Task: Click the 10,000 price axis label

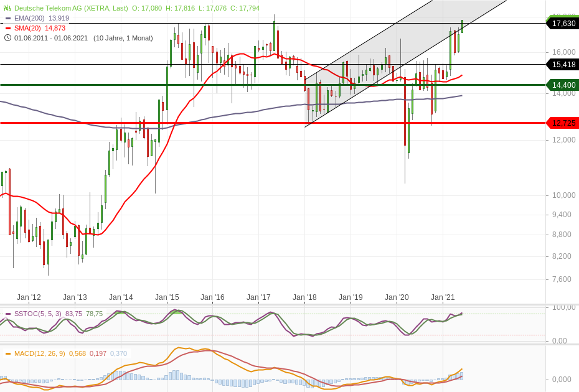Action: tap(563, 195)
